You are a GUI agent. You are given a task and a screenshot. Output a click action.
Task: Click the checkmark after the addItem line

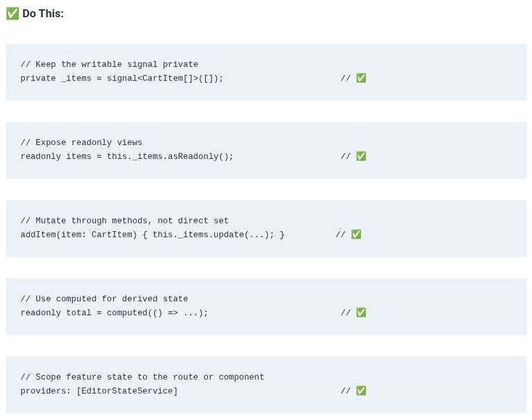356,234
